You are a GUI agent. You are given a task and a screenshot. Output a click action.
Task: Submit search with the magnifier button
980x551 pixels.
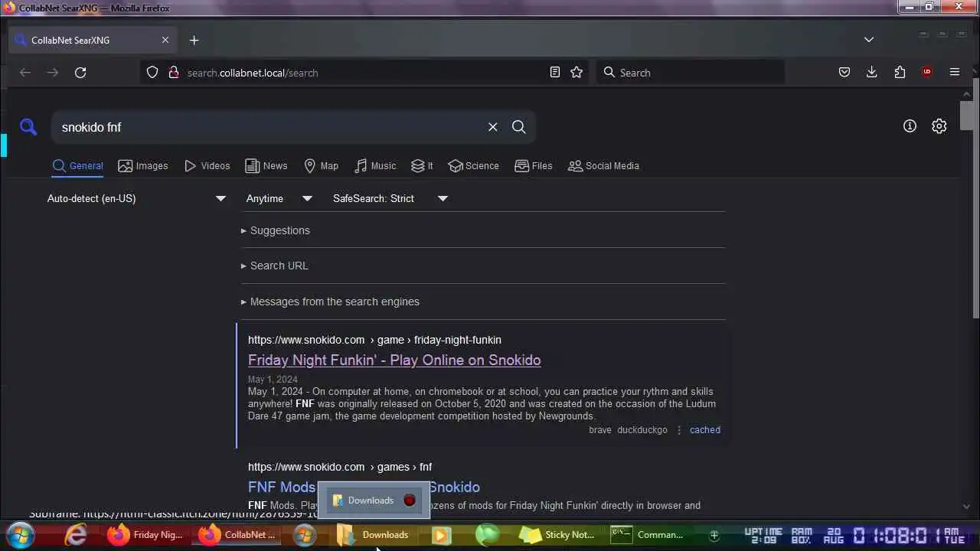[x=519, y=127]
